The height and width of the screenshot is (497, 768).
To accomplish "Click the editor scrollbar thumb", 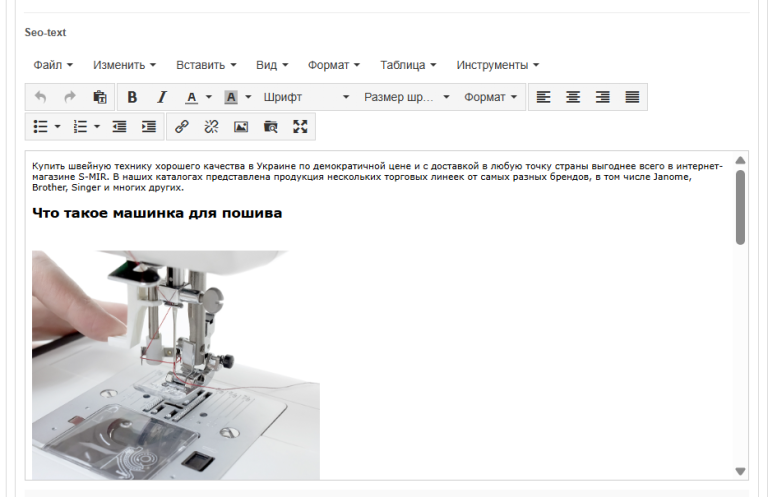I will click(x=741, y=207).
